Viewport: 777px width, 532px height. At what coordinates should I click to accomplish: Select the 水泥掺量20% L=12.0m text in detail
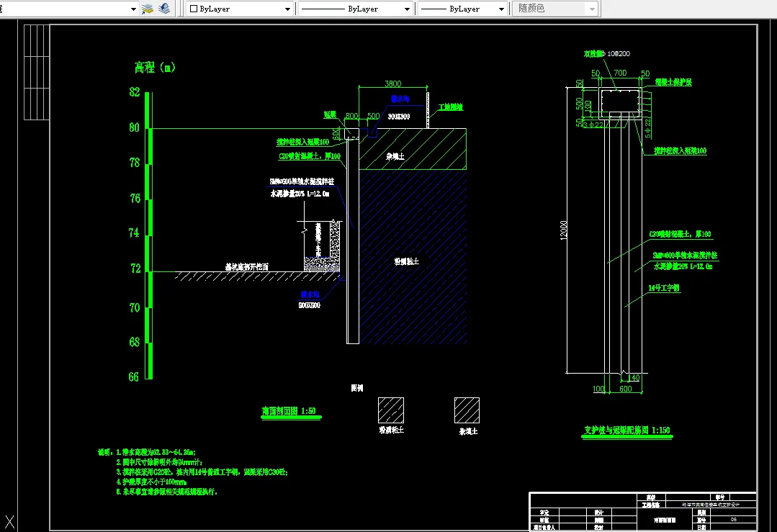coord(683,266)
